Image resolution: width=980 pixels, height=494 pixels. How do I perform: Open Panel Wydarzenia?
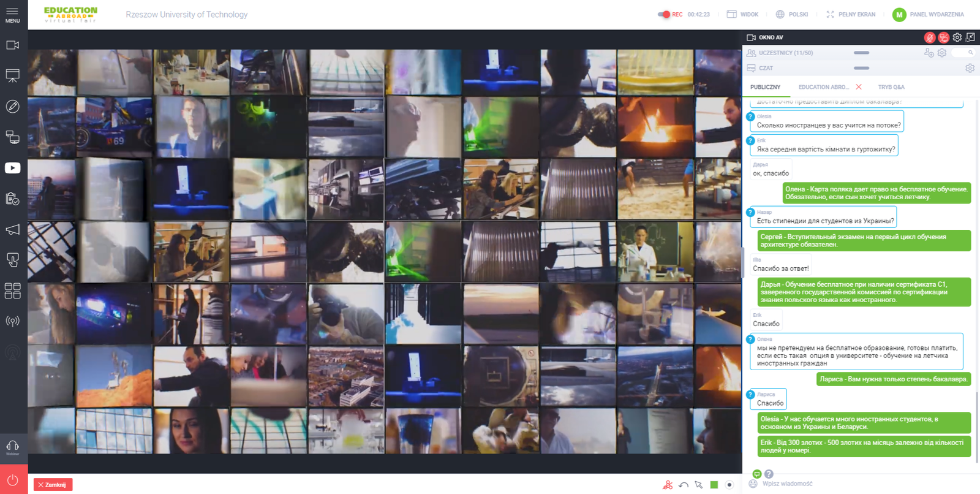coord(929,14)
